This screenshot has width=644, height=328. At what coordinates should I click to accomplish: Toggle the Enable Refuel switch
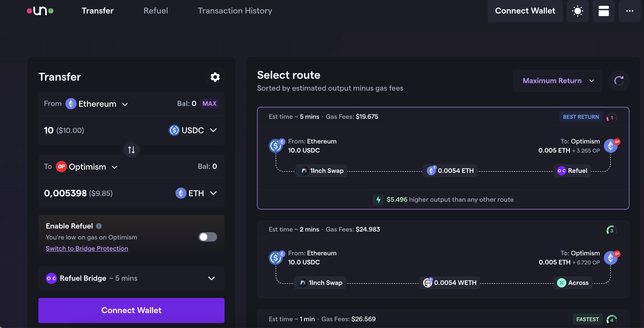point(208,237)
